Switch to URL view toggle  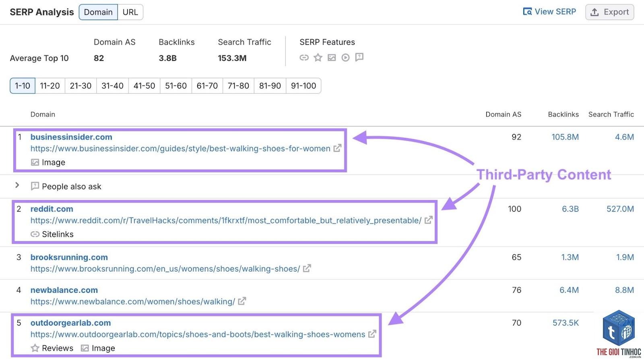(x=130, y=12)
